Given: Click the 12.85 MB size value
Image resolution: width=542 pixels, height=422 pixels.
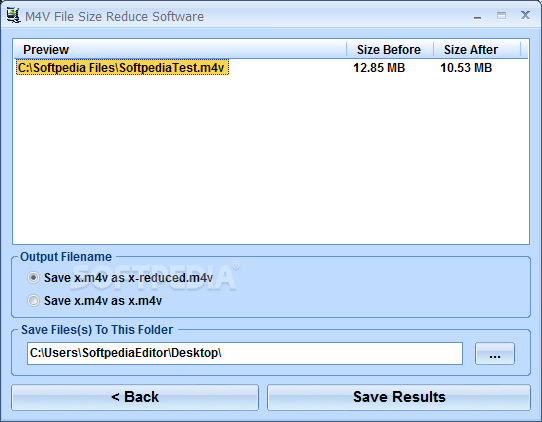Looking at the screenshot, I should tap(379, 68).
